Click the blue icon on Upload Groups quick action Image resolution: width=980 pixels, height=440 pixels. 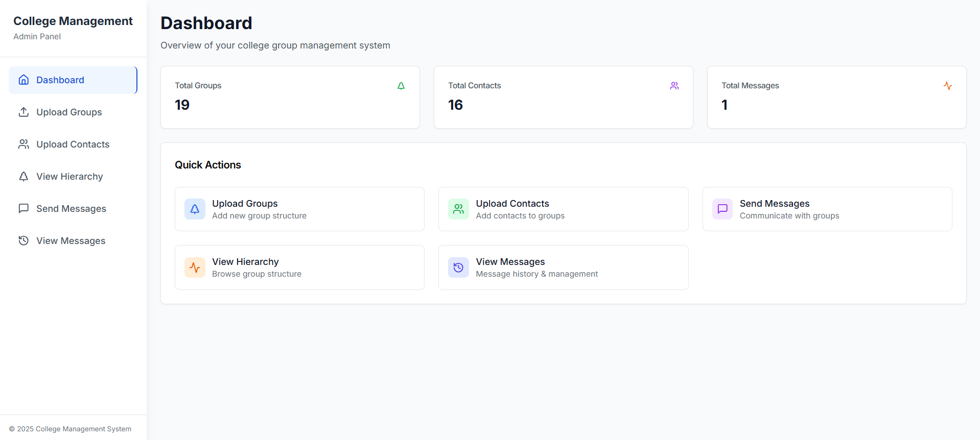tap(195, 209)
